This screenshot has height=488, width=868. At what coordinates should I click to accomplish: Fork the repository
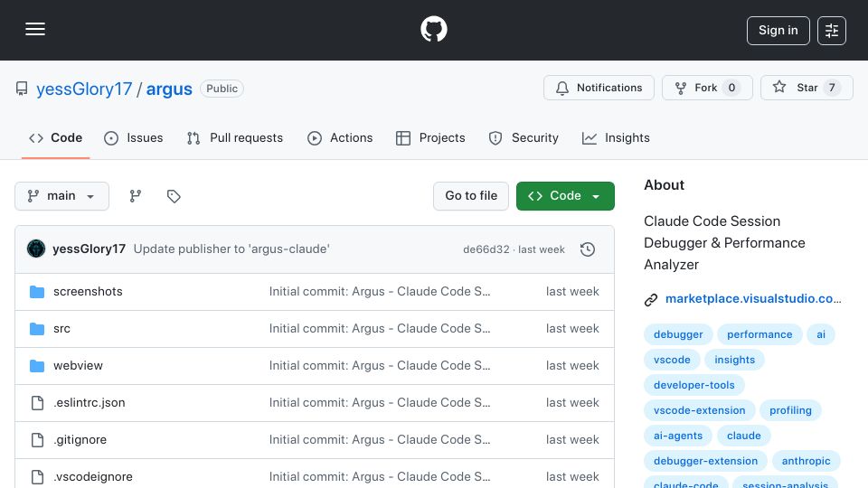click(707, 88)
